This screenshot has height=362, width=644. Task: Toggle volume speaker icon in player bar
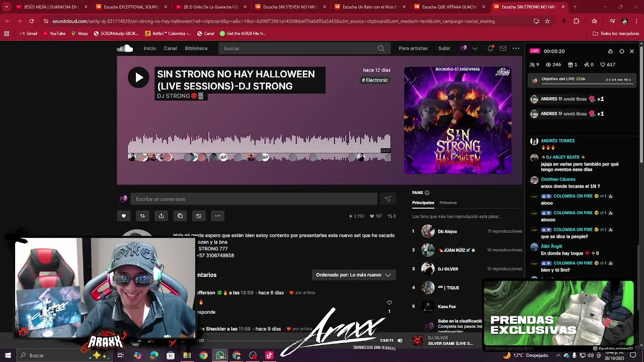[x=400, y=340]
